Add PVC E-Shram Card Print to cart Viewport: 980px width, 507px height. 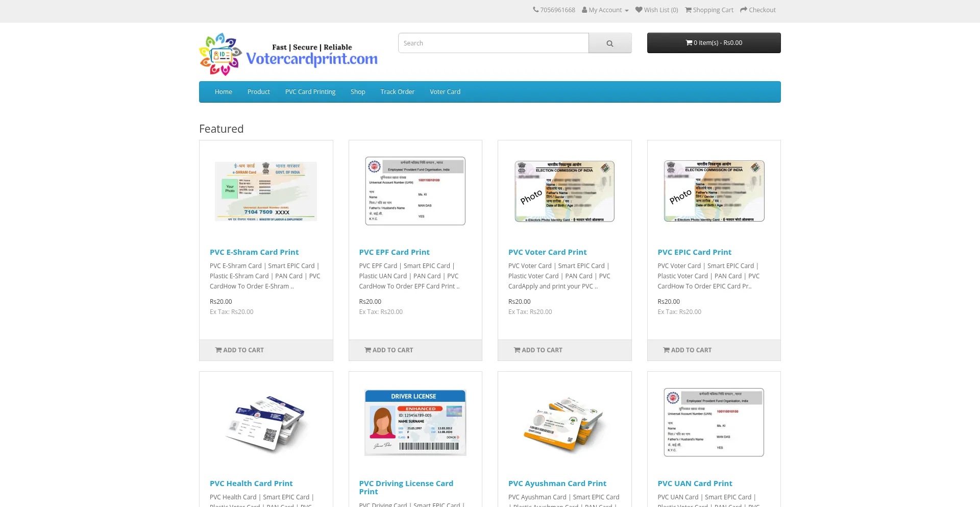point(239,350)
